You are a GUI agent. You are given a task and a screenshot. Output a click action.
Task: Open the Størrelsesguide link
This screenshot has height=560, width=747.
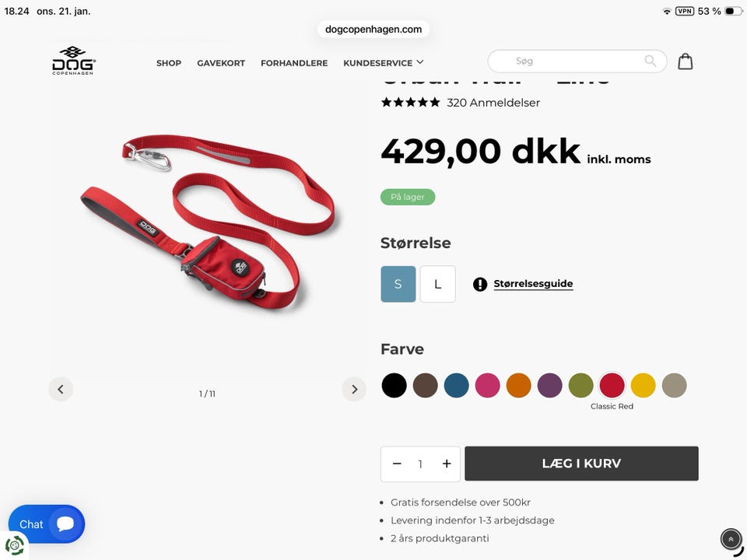tap(533, 284)
